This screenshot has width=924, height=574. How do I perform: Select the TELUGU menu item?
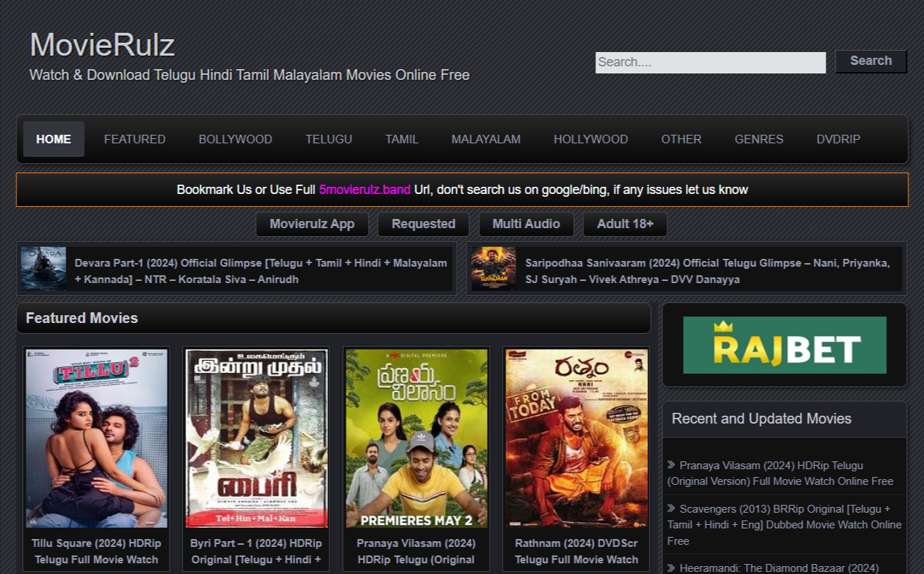click(x=329, y=139)
